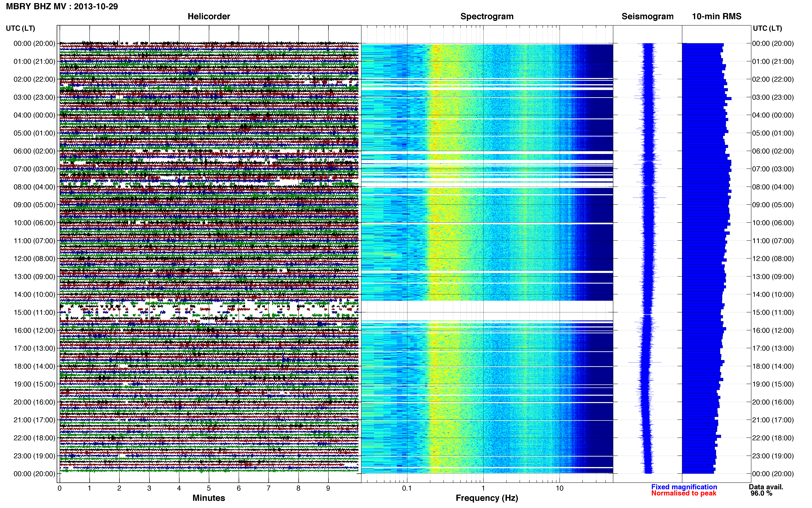
Task: Click the 'Helicorder' panel heading
Action: pyautogui.click(x=209, y=16)
